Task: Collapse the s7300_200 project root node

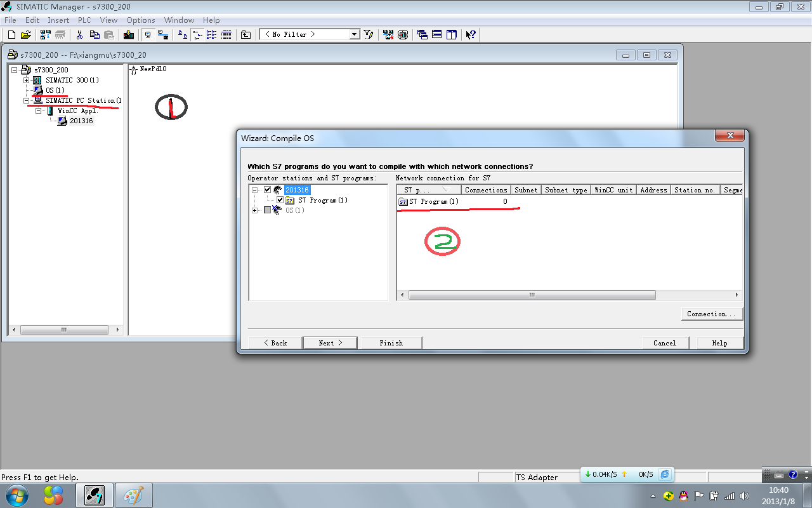Action: [14, 70]
